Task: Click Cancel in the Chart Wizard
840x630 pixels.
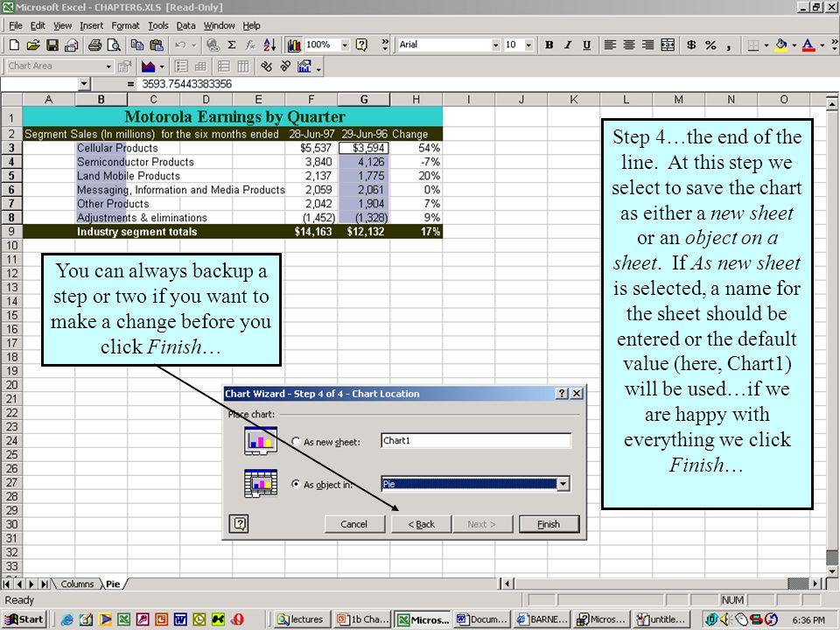Action: click(x=354, y=524)
